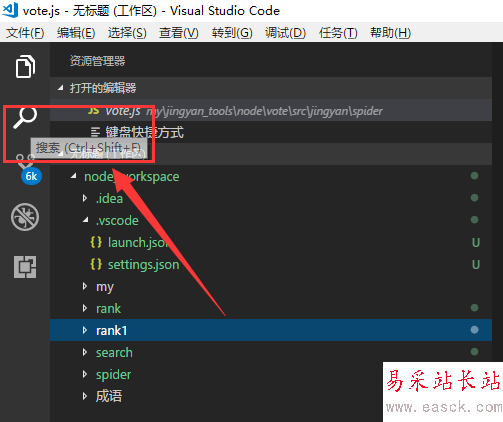
Task: Open the Search view magnifier icon
Action: (x=25, y=117)
